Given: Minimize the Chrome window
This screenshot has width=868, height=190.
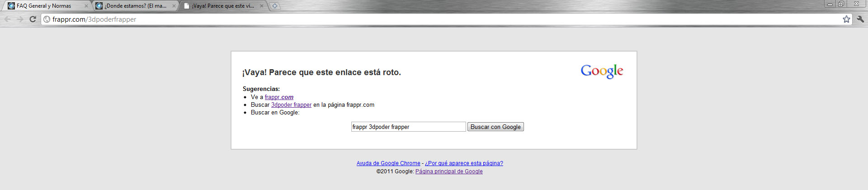Looking at the screenshot, I should click(x=830, y=4).
